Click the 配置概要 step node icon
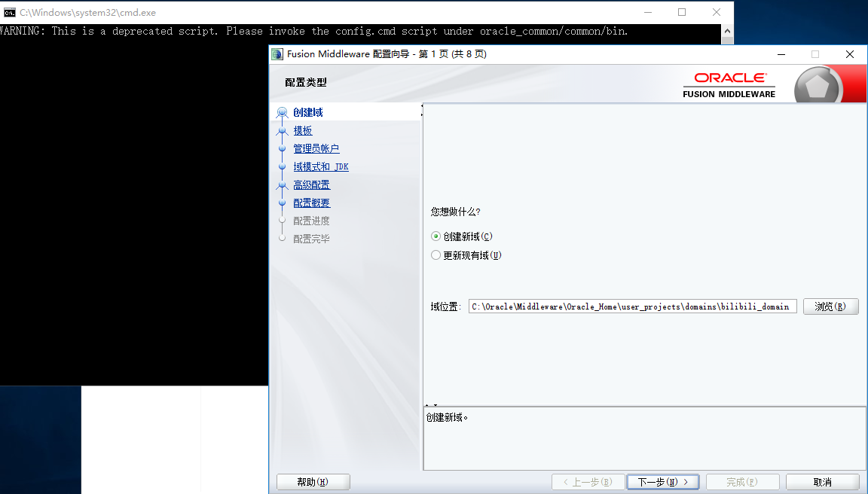 pos(283,203)
